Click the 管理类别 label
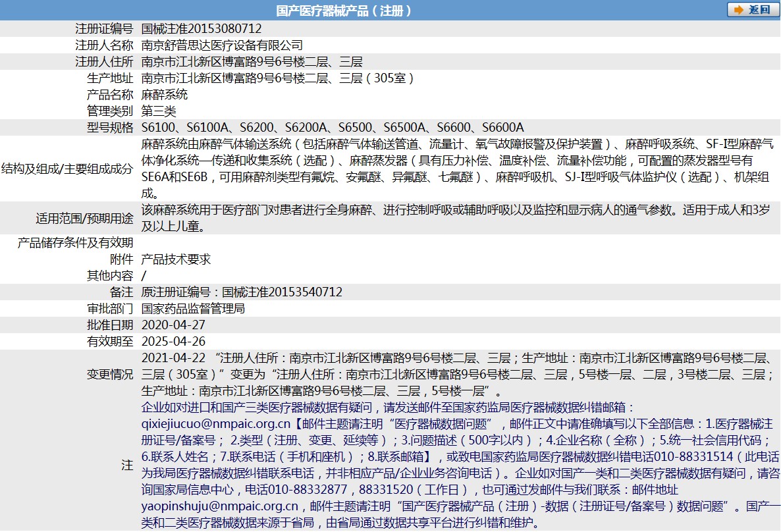The height and width of the screenshot is (532, 781). point(110,111)
